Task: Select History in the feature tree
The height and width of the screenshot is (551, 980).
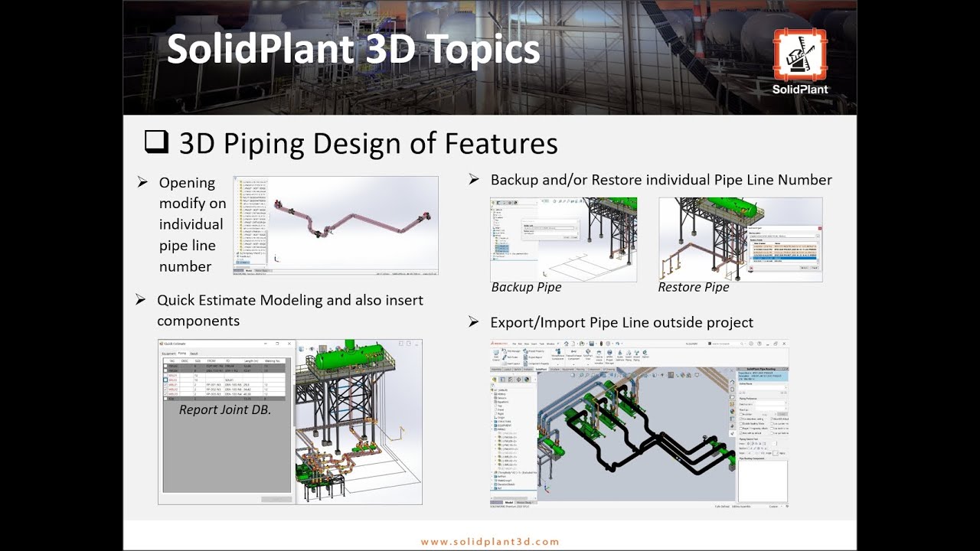Action: [501, 393]
